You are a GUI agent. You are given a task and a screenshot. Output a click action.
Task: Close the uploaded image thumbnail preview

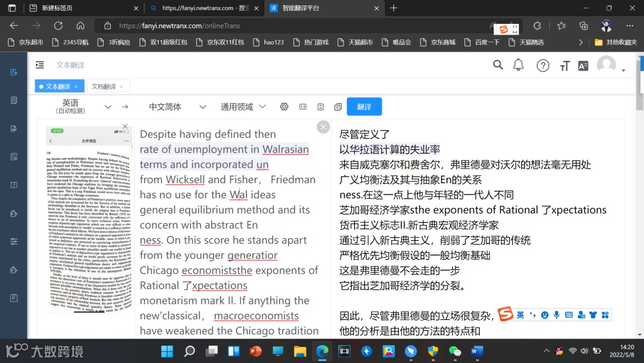(125, 126)
